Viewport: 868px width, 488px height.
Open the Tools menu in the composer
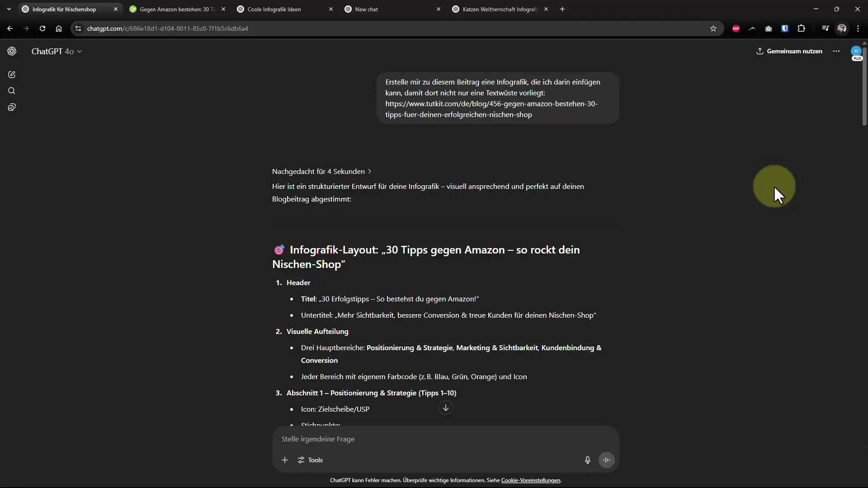(x=310, y=460)
